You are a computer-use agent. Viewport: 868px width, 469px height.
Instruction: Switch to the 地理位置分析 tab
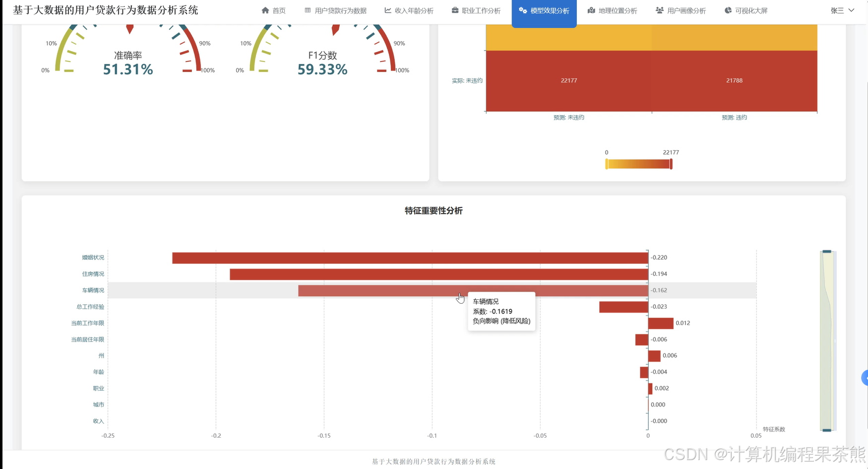tap(613, 11)
